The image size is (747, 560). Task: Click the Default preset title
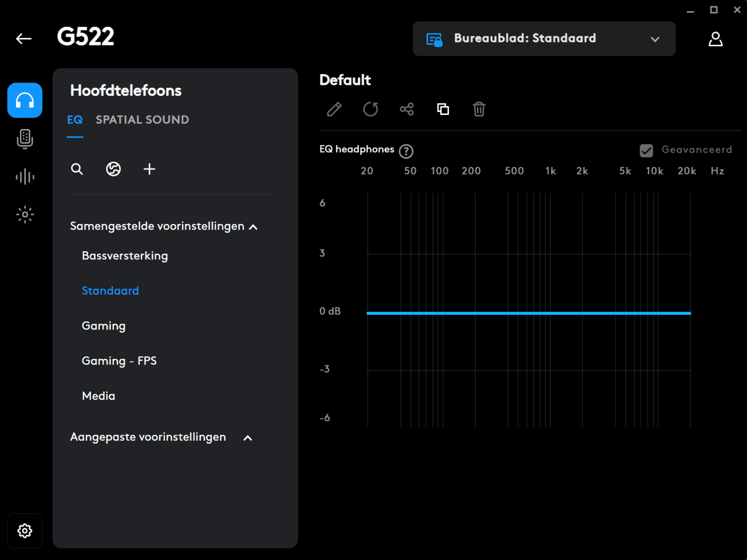tap(345, 80)
